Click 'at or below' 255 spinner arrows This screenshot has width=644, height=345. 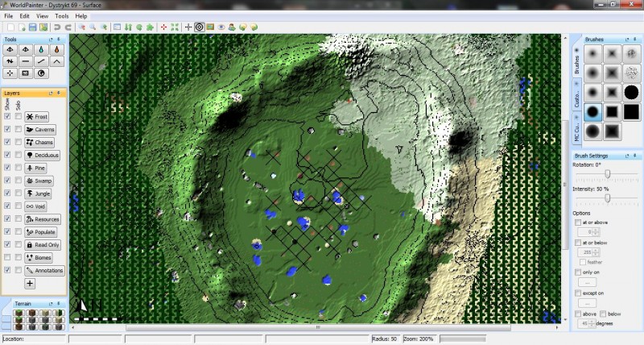tap(596, 252)
